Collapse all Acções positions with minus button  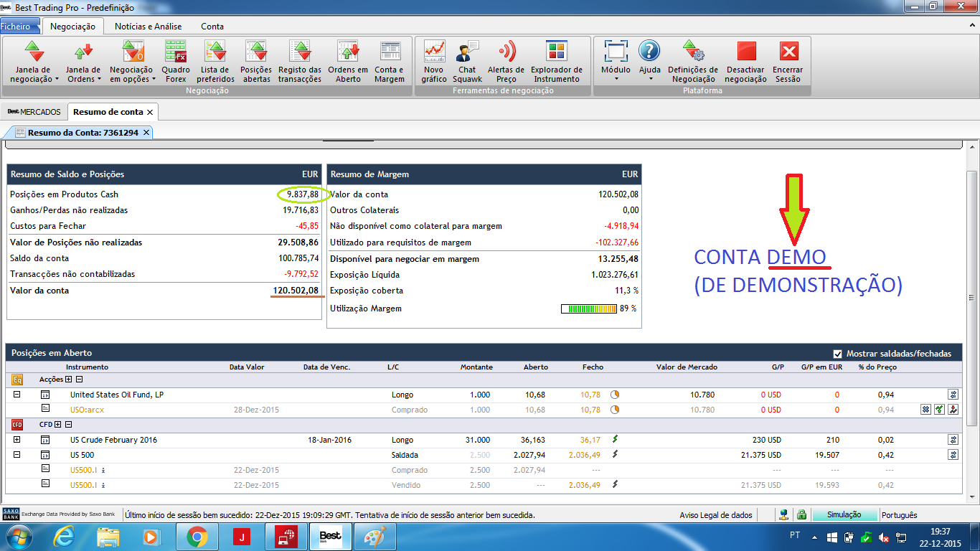point(80,380)
